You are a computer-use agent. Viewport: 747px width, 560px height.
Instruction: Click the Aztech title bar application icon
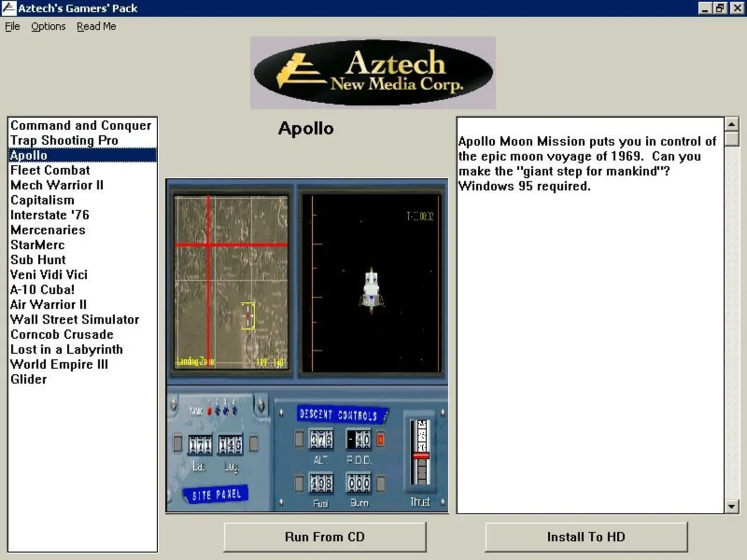click(9, 8)
